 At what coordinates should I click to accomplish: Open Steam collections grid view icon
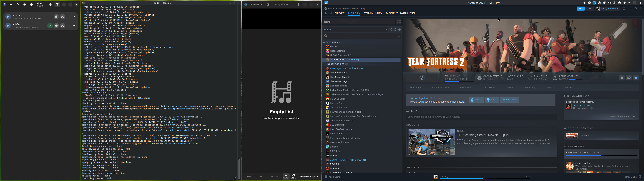399,22
